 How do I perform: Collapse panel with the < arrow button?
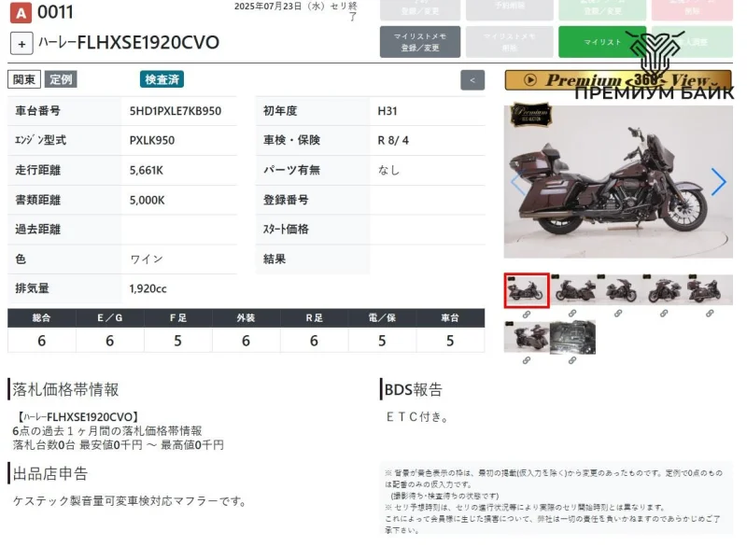(473, 80)
